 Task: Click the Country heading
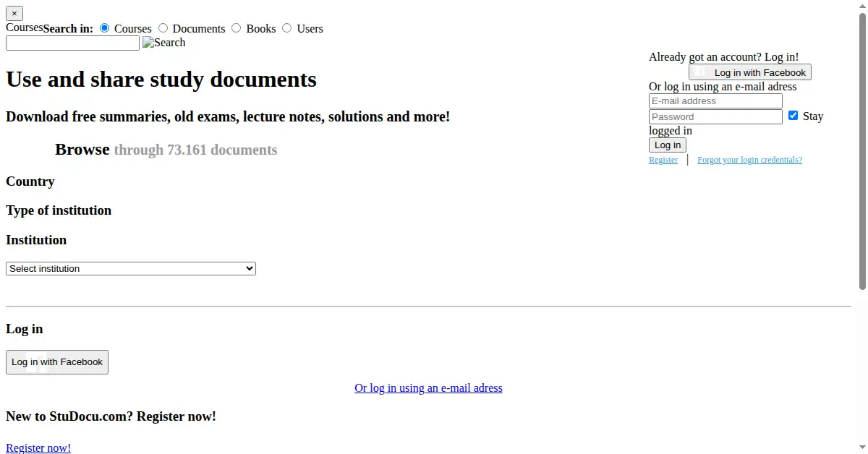[30, 181]
